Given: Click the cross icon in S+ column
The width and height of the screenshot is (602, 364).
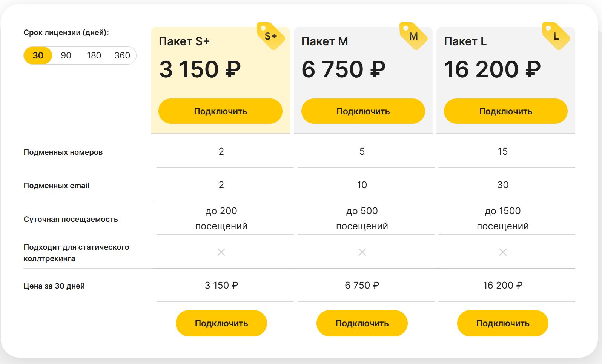Looking at the screenshot, I should [221, 252].
